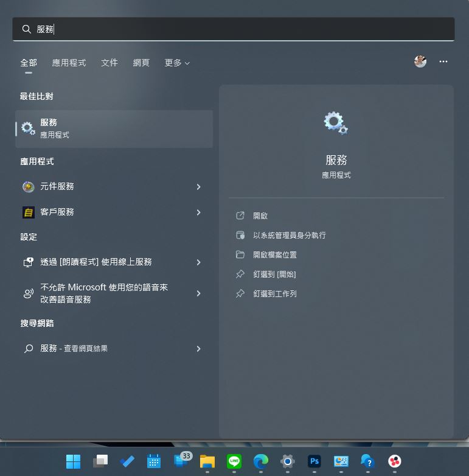This screenshot has width=469, height=476.
Task: Click the 元件服務 app icon
Action: pyautogui.click(x=28, y=187)
